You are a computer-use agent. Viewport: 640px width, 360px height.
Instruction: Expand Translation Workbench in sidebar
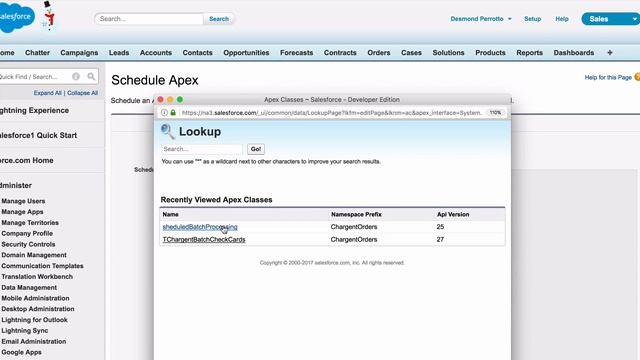coord(37,277)
